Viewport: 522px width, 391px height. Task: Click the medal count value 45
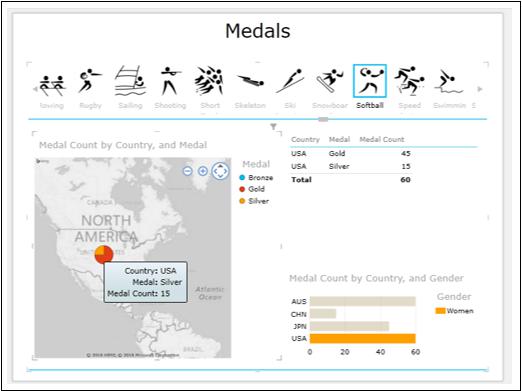tap(406, 153)
